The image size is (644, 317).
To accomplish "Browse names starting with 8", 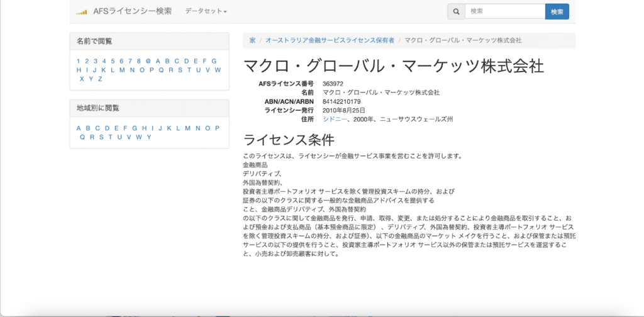I will (139, 61).
